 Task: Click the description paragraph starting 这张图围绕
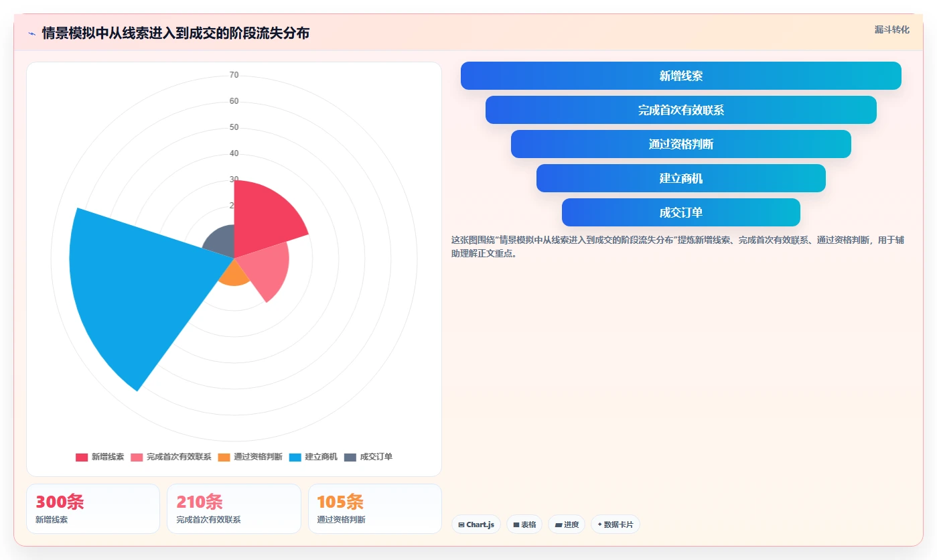(x=678, y=247)
